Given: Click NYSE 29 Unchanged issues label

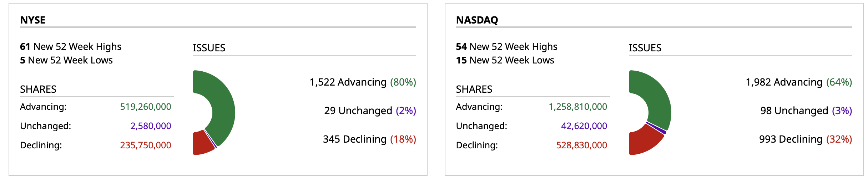Looking at the screenshot, I should click(370, 111).
